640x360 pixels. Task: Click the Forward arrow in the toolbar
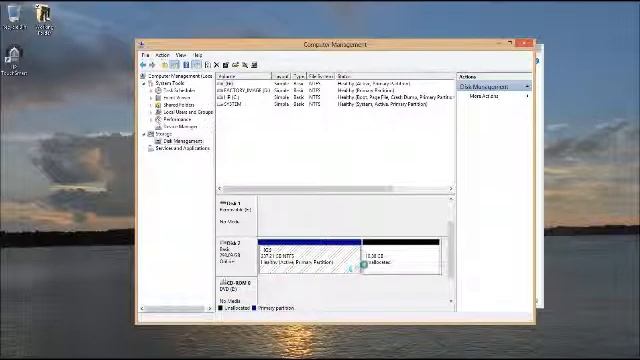pos(152,65)
